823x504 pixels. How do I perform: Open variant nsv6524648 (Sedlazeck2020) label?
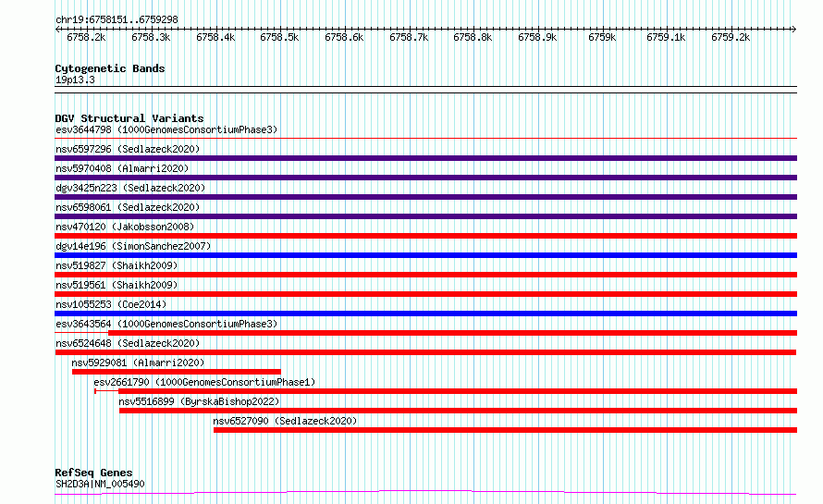pyautogui.click(x=128, y=343)
